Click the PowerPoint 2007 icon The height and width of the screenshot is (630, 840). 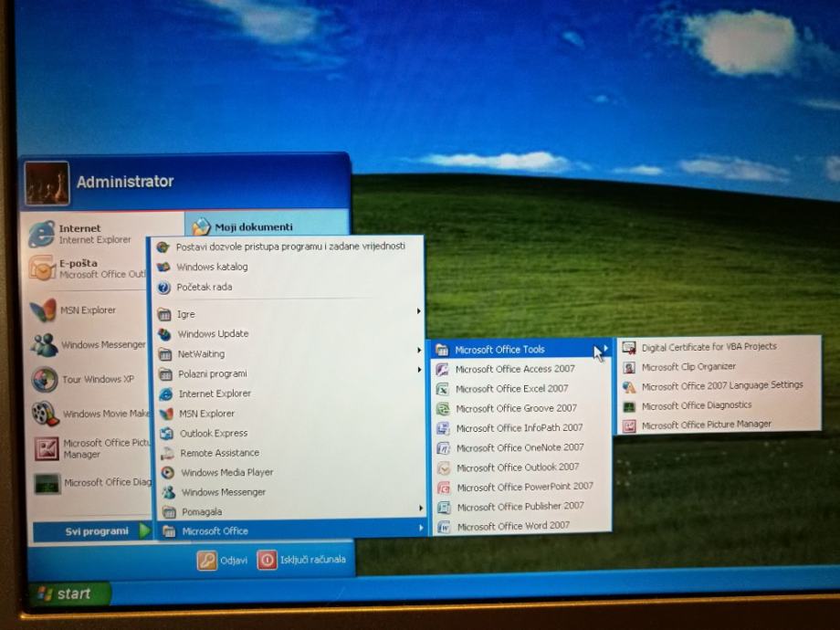click(444, 488)
